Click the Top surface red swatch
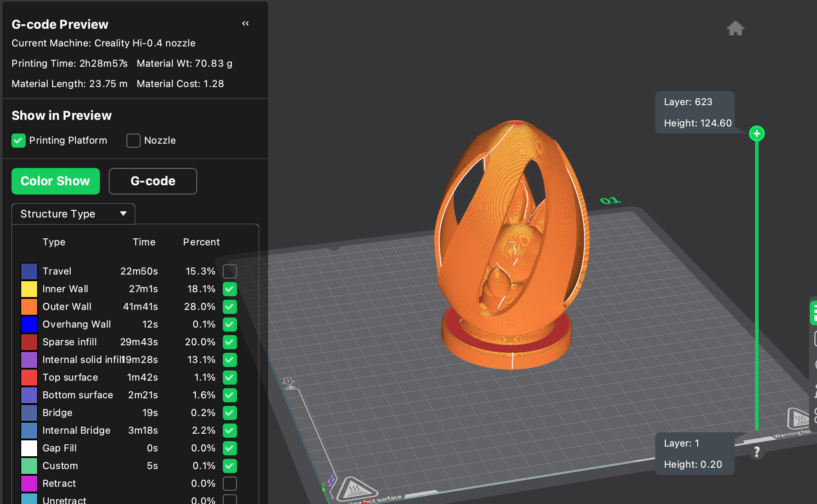 tap(29, 378)
